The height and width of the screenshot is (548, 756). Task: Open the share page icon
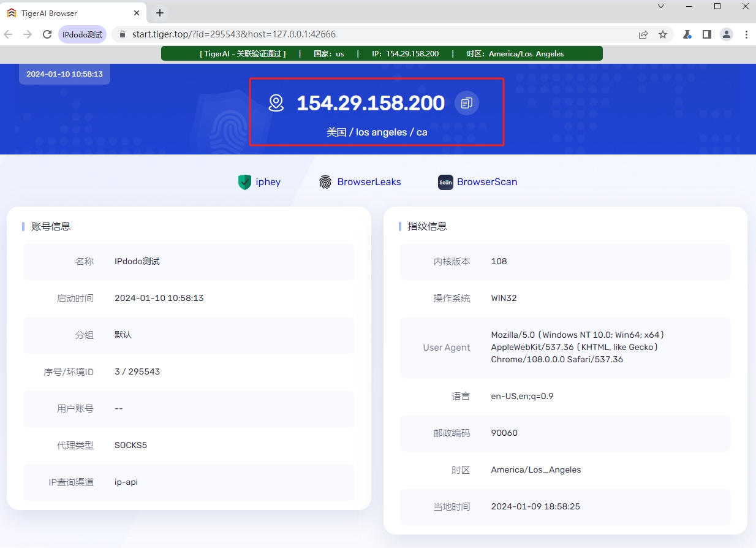coord(643,34)
